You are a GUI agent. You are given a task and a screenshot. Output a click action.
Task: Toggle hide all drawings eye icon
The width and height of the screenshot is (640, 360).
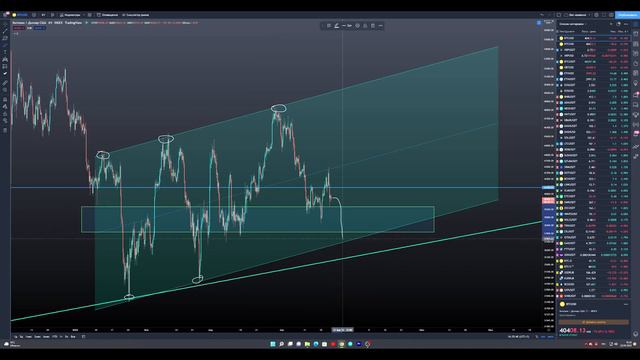tap(5, 121)
